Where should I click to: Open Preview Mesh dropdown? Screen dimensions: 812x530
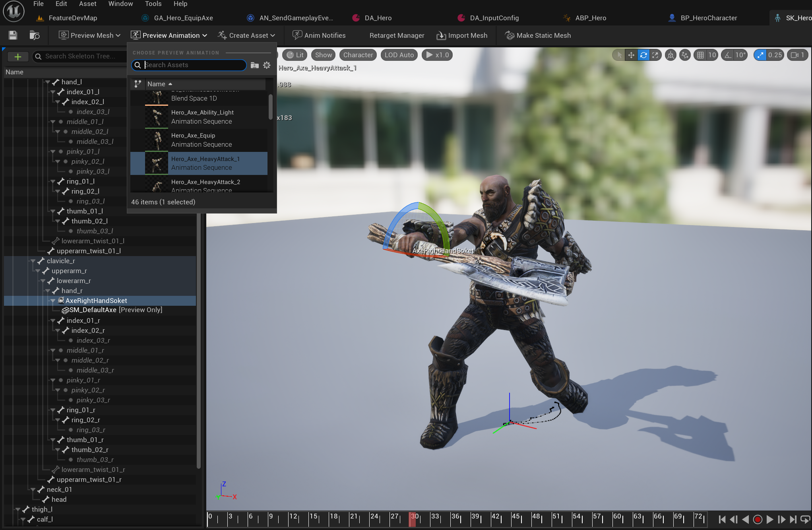[89, 35]
